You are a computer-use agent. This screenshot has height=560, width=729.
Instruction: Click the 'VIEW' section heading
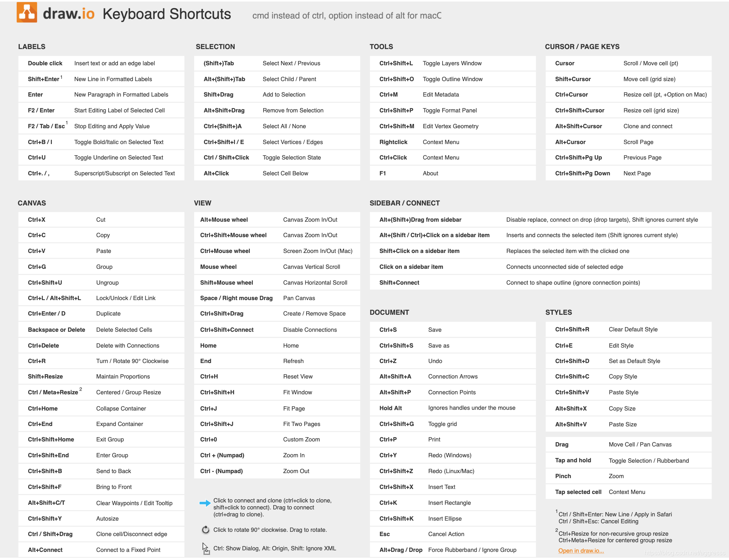pyautogui.click(x=203, y=203)
